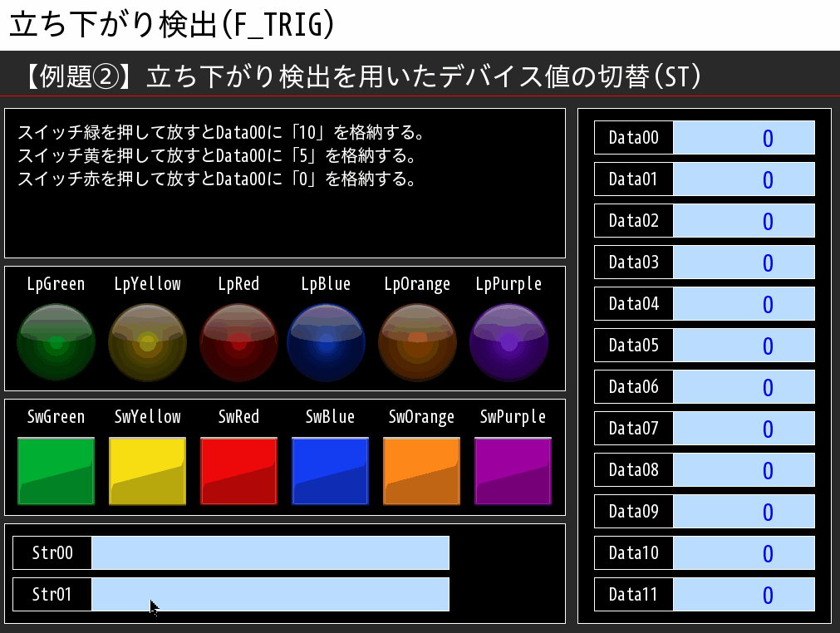
Task: Select the Data09 value field
Action: (x=744, y=512)
